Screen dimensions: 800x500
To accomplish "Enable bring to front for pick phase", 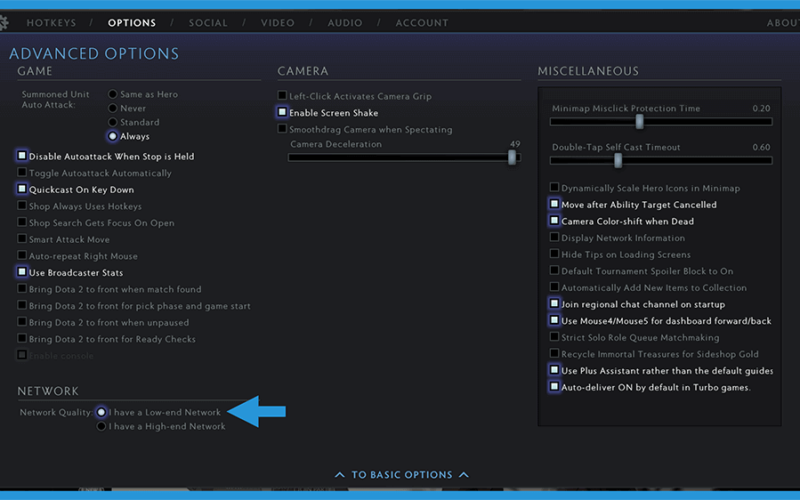I will (x=22, y=305).
